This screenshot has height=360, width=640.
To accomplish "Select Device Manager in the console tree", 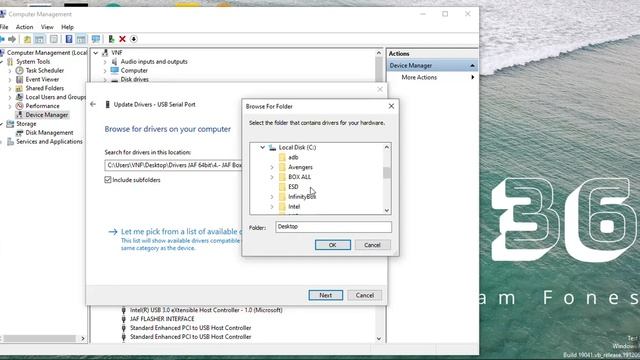I will click(47, 115).
